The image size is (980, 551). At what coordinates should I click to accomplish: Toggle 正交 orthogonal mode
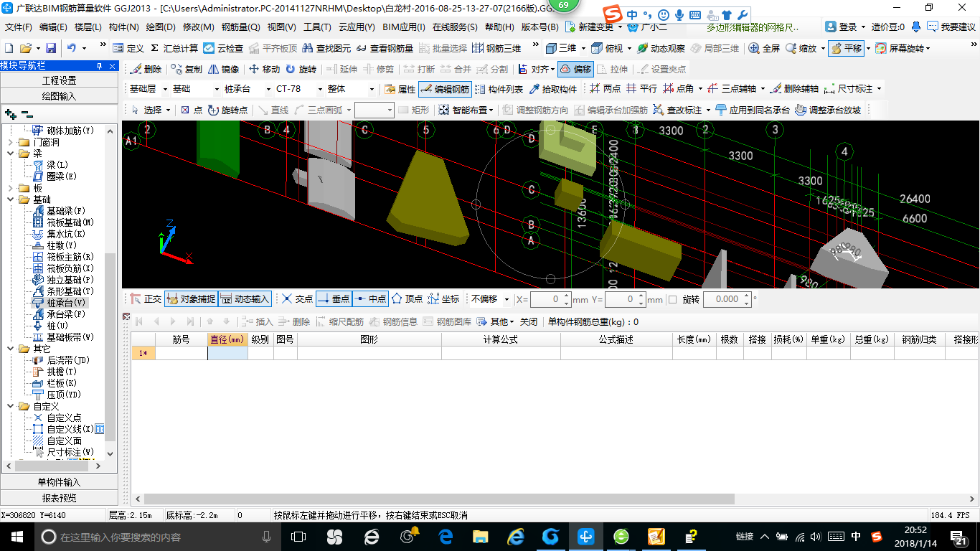tap(146, 299)
